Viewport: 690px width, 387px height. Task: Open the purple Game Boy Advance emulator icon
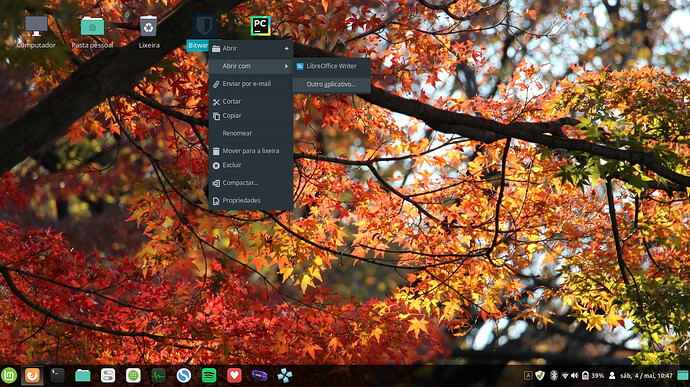pos(260,376)
